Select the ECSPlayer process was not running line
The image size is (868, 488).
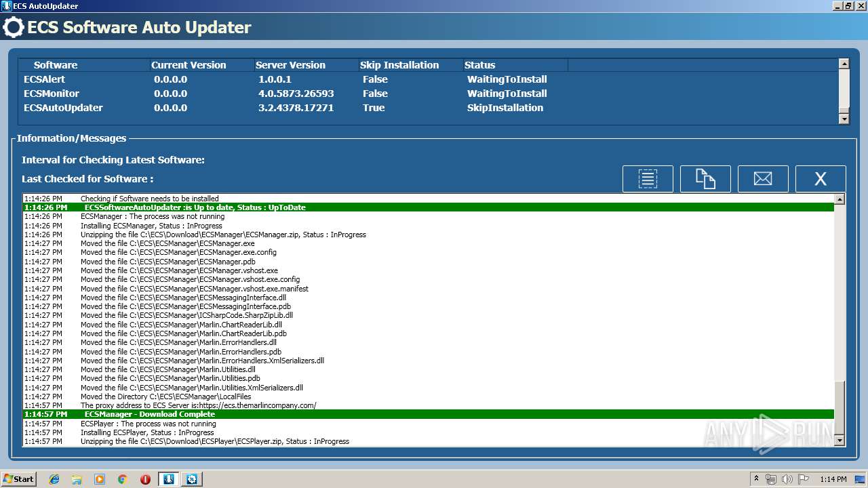(x=429, y=424)
